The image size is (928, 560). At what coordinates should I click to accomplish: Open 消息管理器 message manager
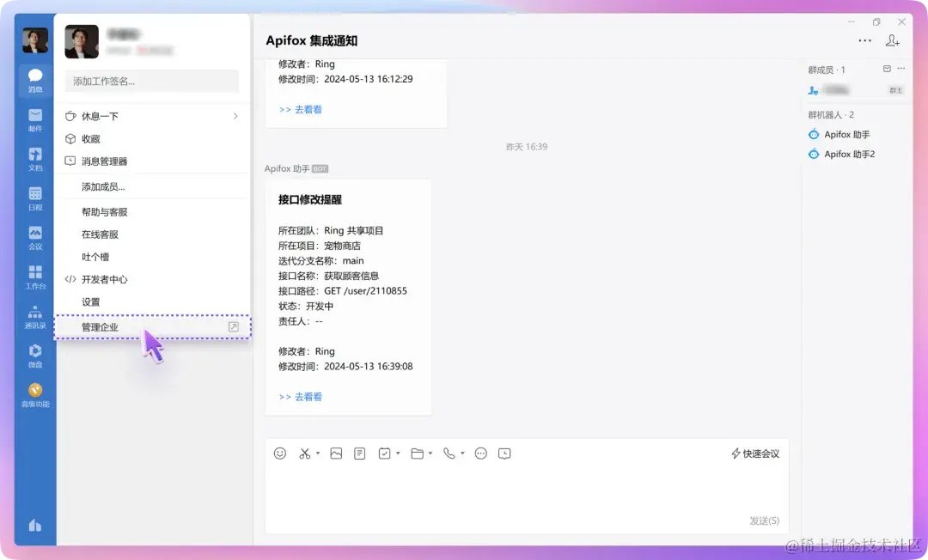[x=152, y=161]
